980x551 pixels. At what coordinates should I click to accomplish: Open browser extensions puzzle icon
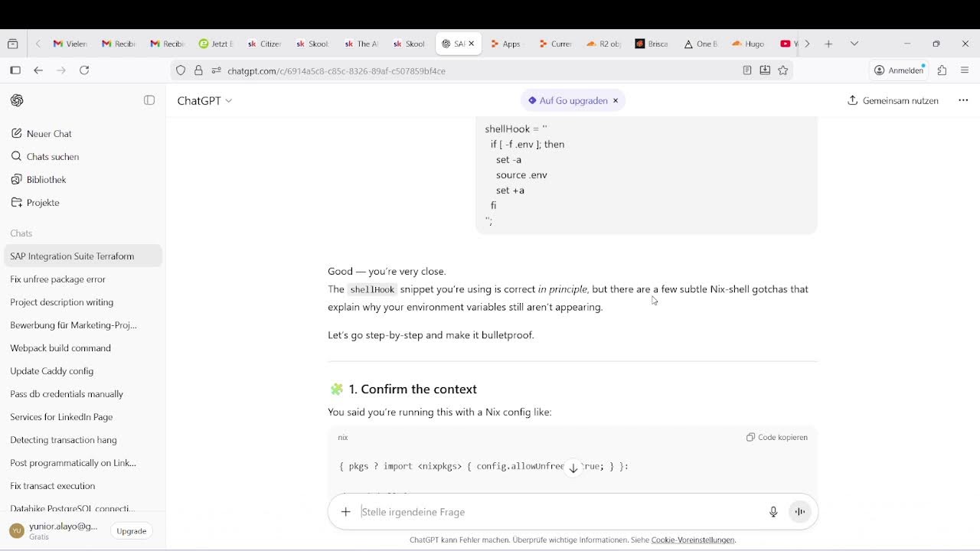tap(942, 70)
